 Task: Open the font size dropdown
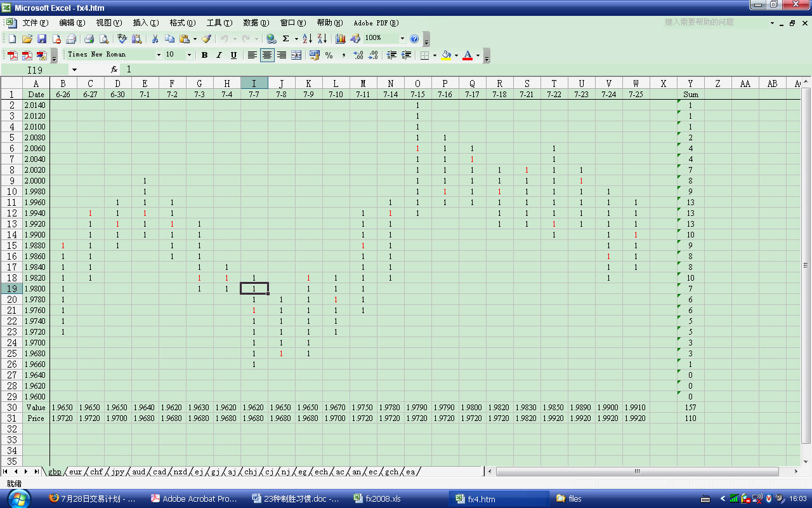pyautogui.click(x=189, y=55)
